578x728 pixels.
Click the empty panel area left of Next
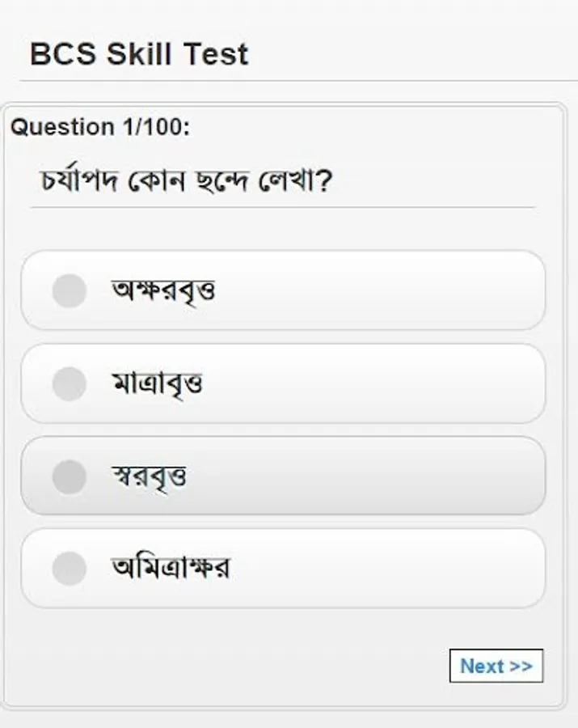(x=226, y=666)
